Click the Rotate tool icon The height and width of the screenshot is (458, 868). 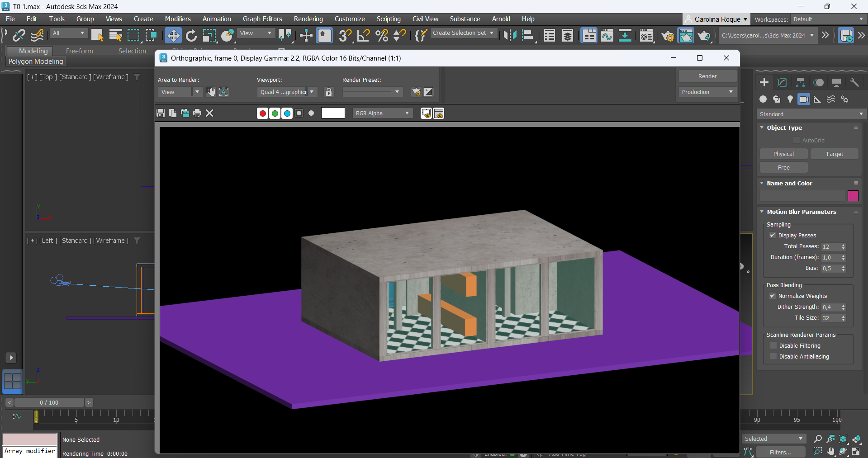pyautogui.click(x=191, y=35)
